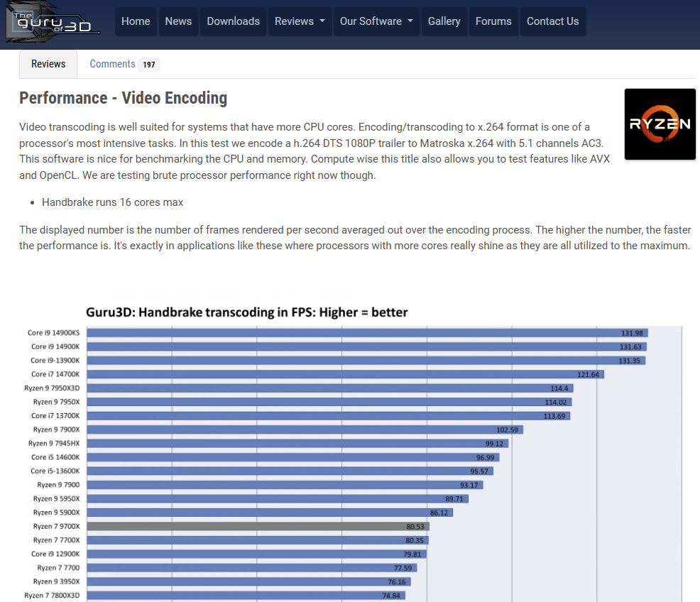Click the 79.81 bar value
700x602 pixels.
(x=412, y=554)
